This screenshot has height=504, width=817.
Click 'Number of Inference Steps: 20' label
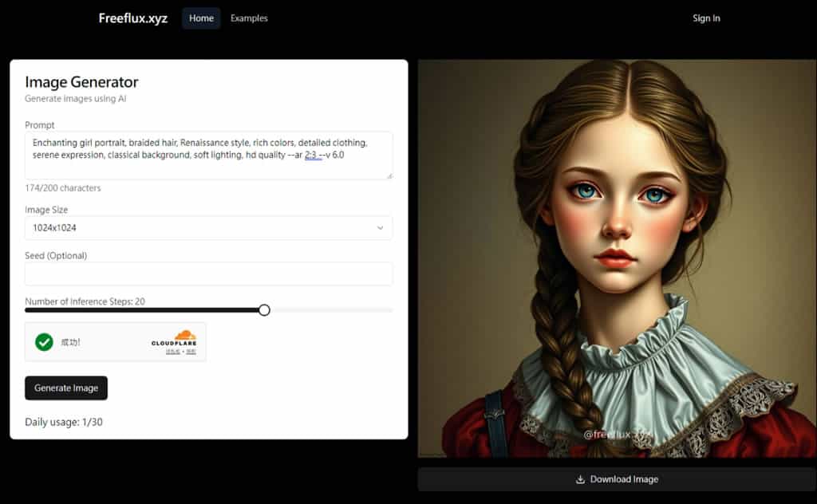coord(85,301)
